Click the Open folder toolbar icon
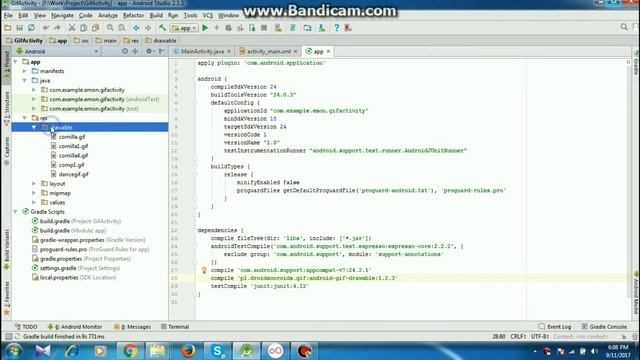 8,28
